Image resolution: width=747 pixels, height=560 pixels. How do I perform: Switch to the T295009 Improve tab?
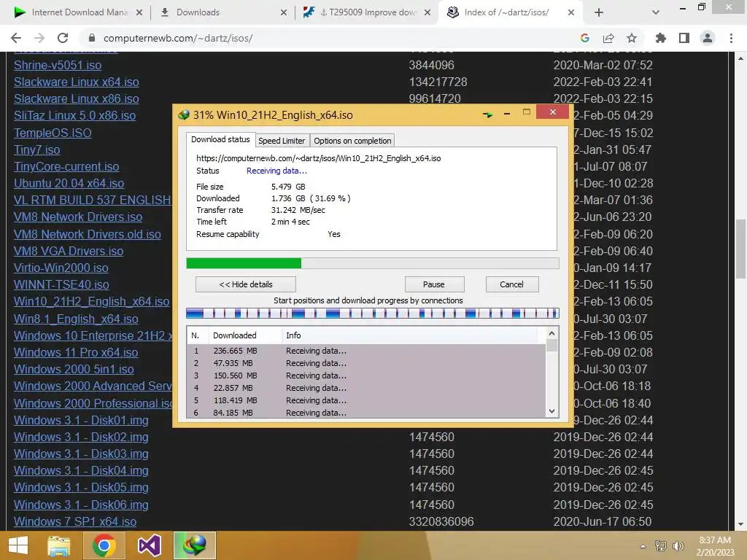pyautogui.click(x=367, y=12)
